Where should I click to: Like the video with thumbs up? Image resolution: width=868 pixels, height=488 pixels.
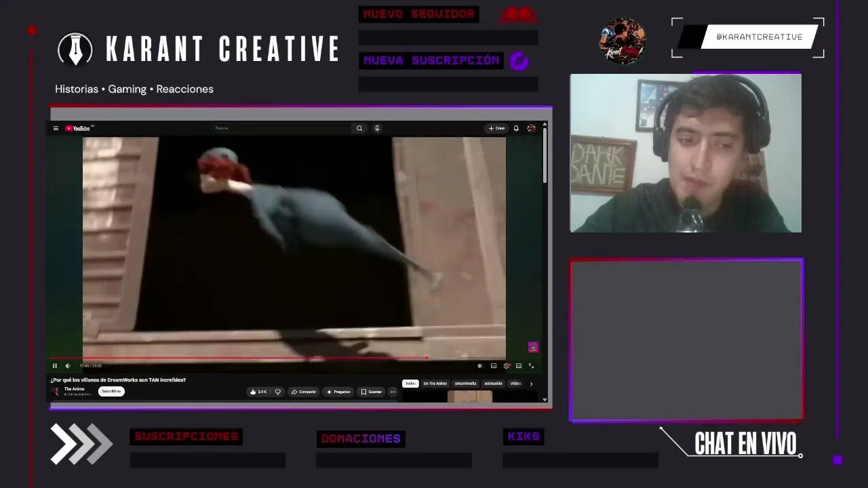click(258, 392)
